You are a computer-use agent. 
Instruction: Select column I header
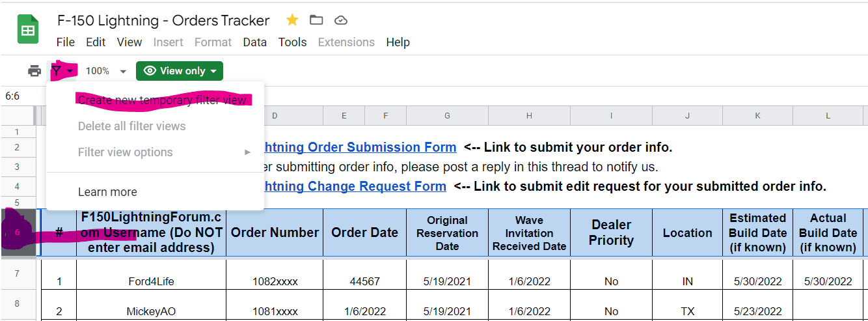click(611, 116)
